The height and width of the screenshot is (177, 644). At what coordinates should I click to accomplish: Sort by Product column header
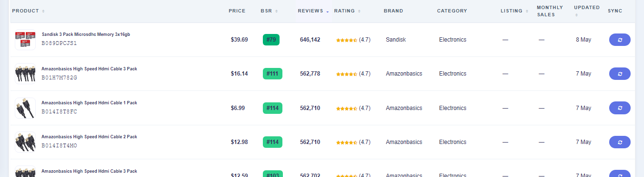point(28,11)
